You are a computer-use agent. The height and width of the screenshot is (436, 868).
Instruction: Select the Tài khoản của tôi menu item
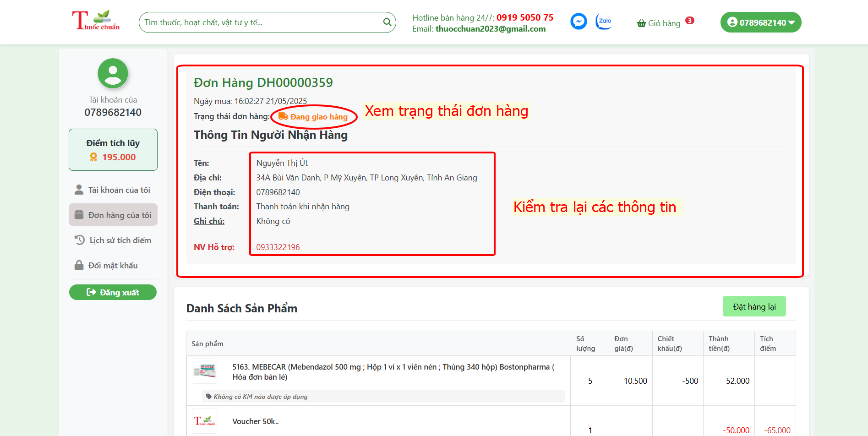click(x=119, y=190)
